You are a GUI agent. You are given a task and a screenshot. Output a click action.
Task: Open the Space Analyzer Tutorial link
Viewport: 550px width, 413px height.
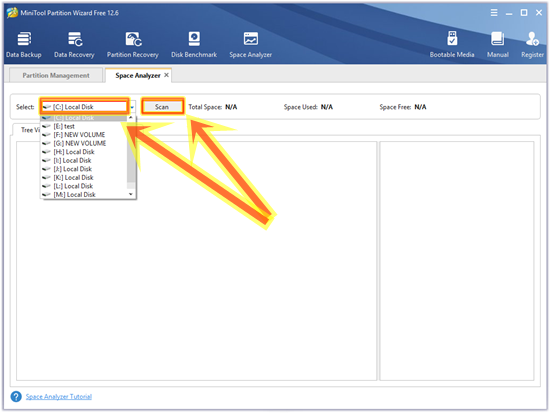(59, 397)
